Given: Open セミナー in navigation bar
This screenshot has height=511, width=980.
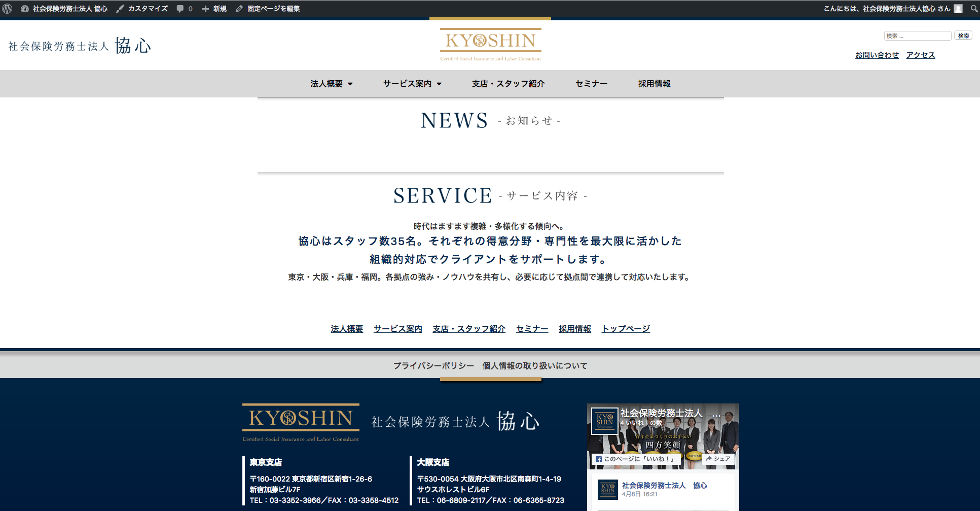Looking at the screenshot, I should tap(591, 84).
